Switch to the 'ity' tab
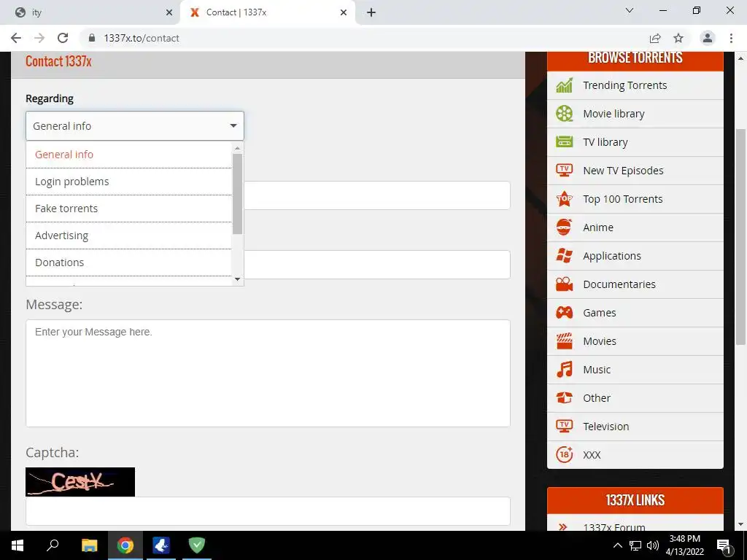 pos(90,13)
